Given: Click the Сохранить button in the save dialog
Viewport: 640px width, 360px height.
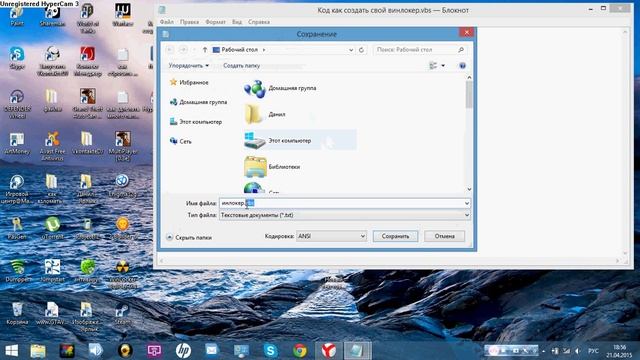Looking at the screenshot, I should pos(395,236).
